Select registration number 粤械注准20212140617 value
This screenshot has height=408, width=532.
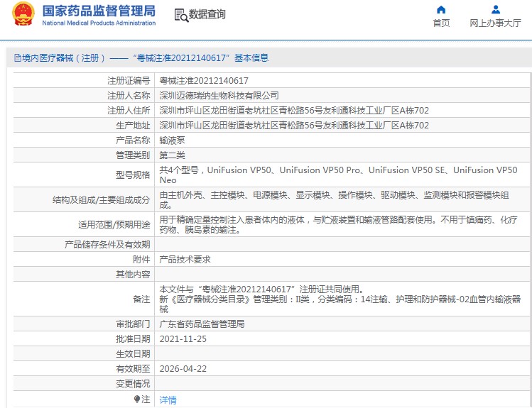coord(204,81)
